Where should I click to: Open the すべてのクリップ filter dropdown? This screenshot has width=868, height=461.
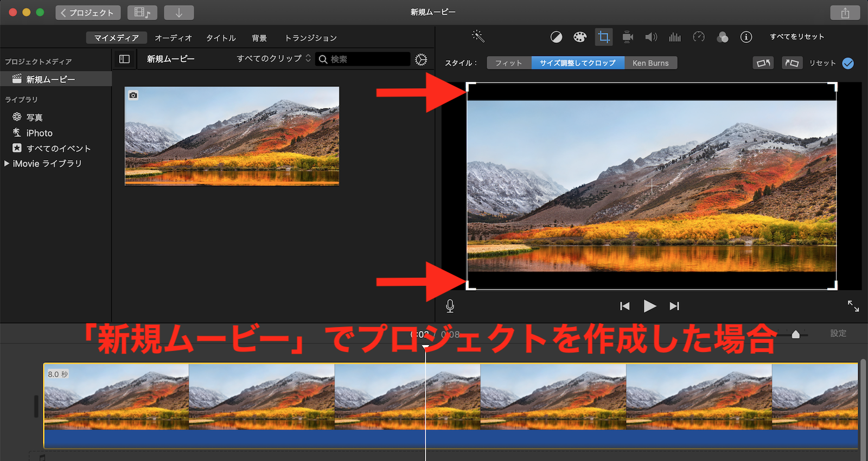(x=273, y=59)
